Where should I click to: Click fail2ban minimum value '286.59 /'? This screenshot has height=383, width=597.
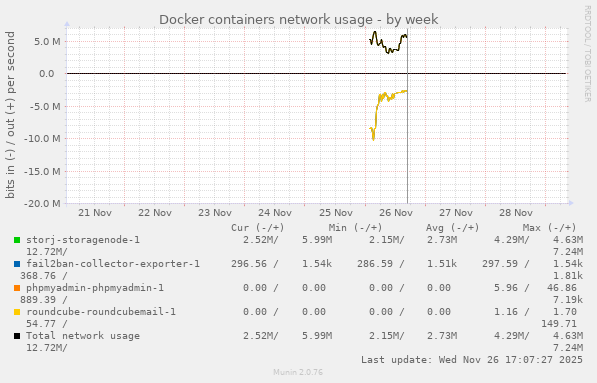(380, 264)
